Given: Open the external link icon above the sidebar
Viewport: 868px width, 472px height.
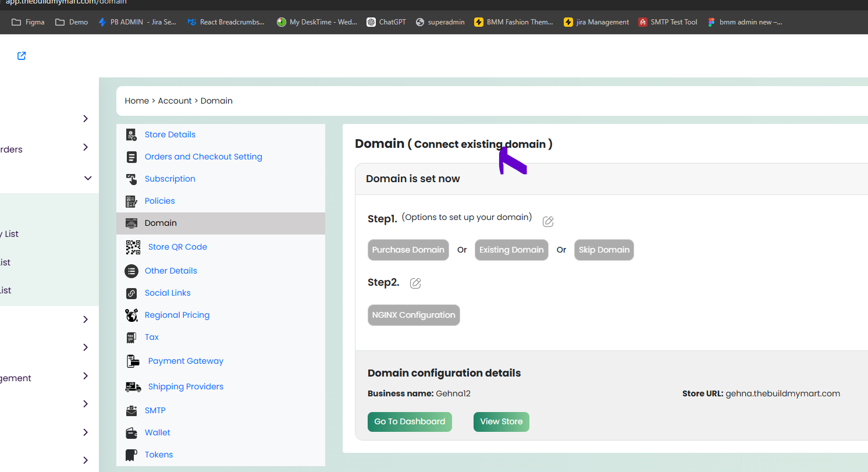Looking at the screenshot, I should 22,56.
